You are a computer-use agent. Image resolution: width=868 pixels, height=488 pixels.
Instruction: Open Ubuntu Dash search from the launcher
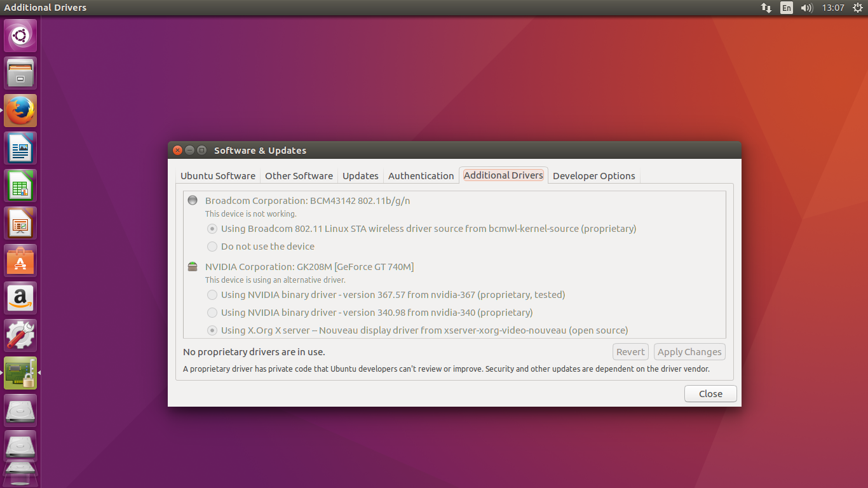20,36
